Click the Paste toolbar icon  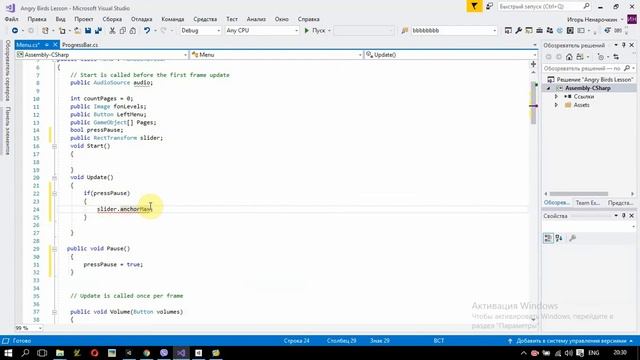click(x=133, y=31)
